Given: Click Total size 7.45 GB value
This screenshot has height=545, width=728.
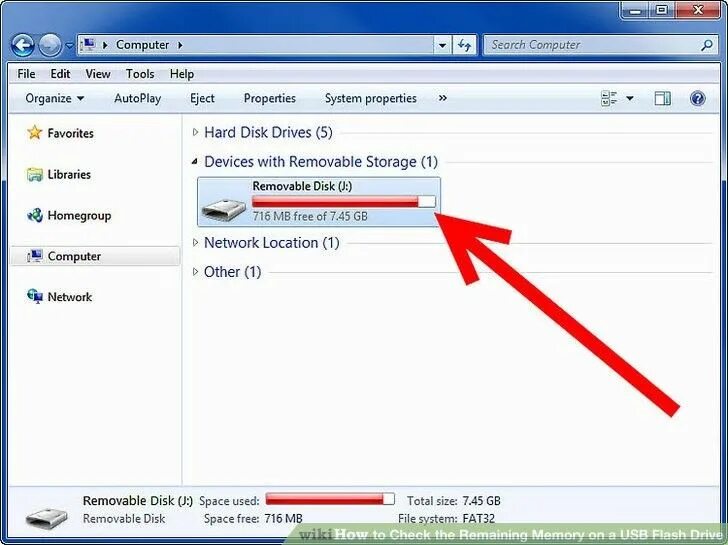Looking at the screenshot, I should click(481, 501).
